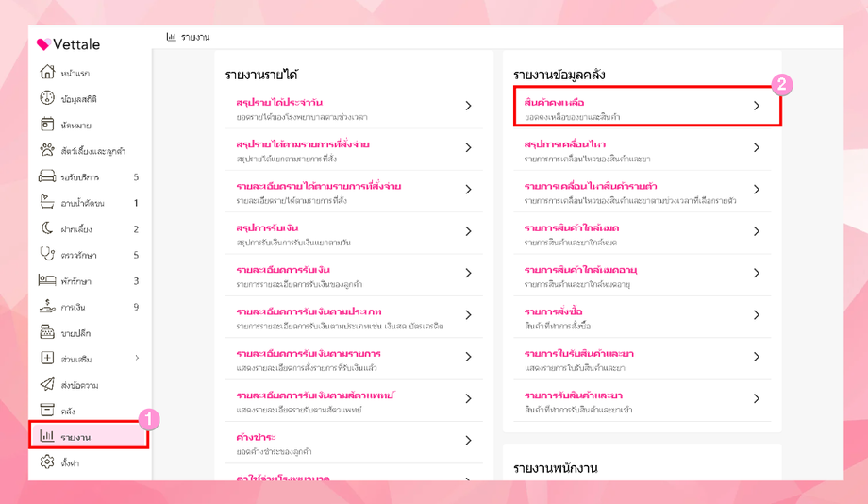Click the stethoscope examination icon (ตรวจรักษา)
868x504 pixels.
click(47, 255)
